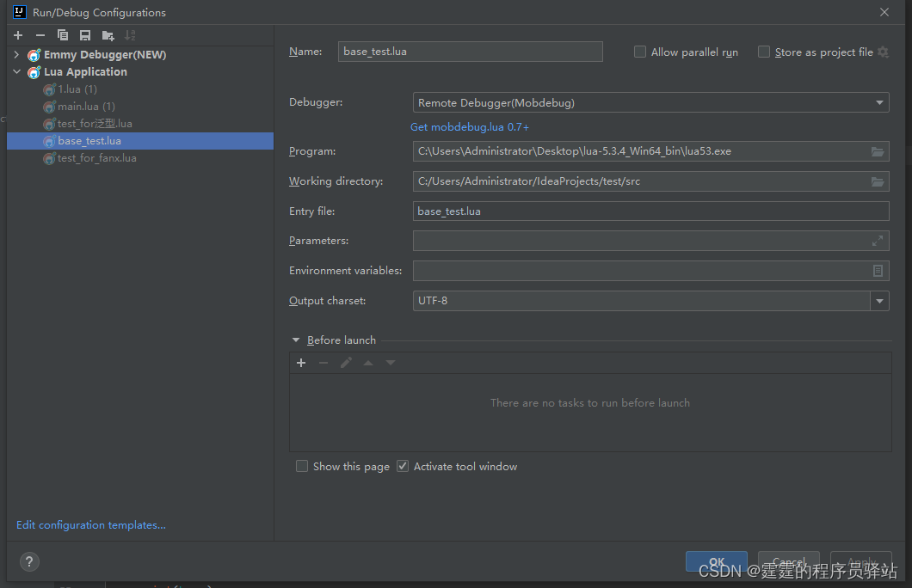Focus the Name input field
The image size is (912, 588).
pyautogui.click(x=470, y=52)
